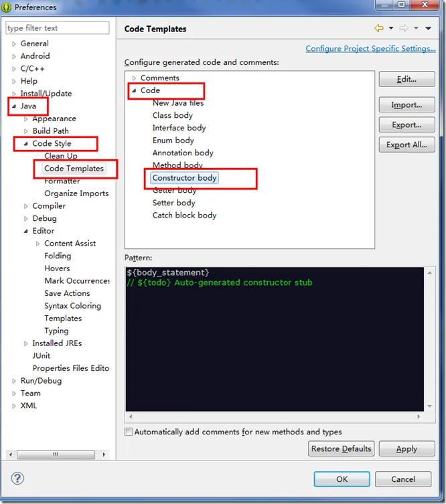This screenshot has width=446, height=504.
Task: Click inside the Pattern preview area
Action: (x=275, y=339)
